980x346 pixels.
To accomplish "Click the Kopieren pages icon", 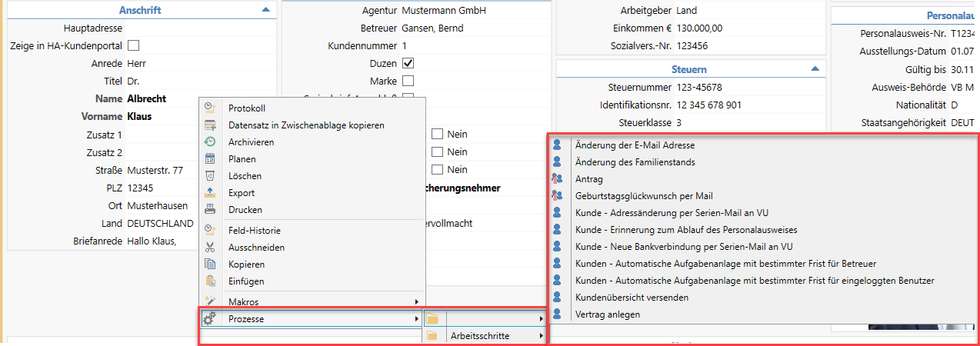I will 210,264.
